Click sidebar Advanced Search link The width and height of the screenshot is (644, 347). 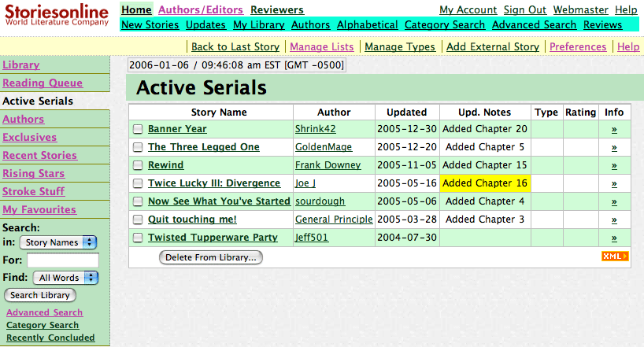(x=44, y=312)
